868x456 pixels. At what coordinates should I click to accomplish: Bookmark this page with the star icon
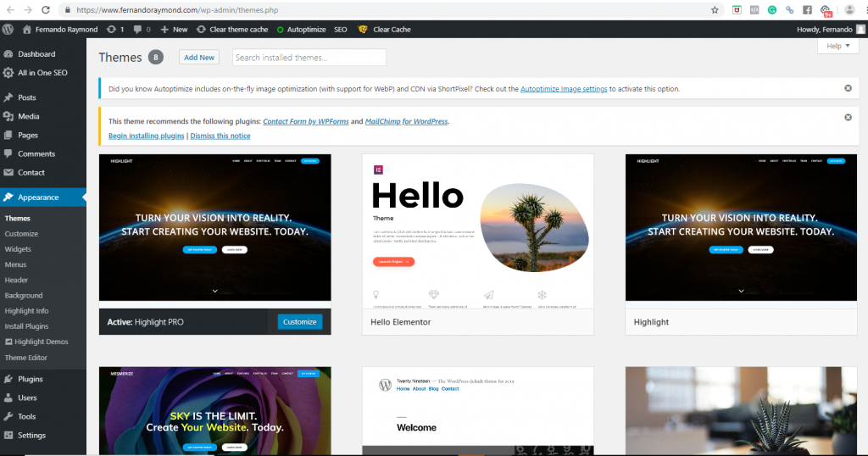coord(715,10)
